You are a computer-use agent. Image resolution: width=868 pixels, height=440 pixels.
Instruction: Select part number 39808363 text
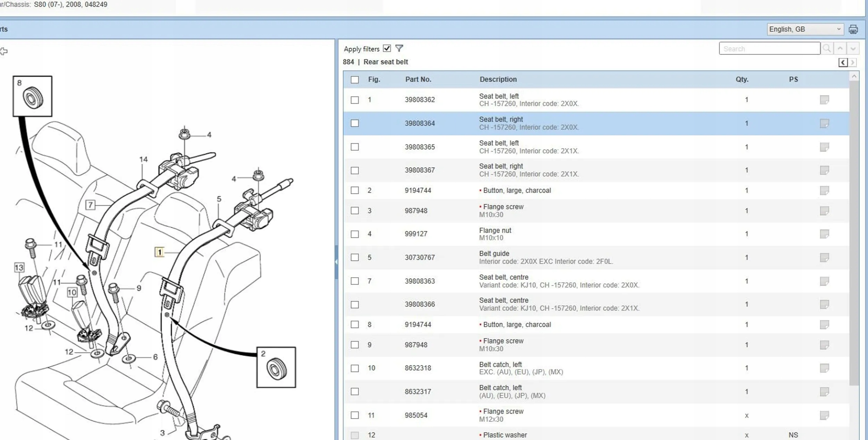point(419,281)
